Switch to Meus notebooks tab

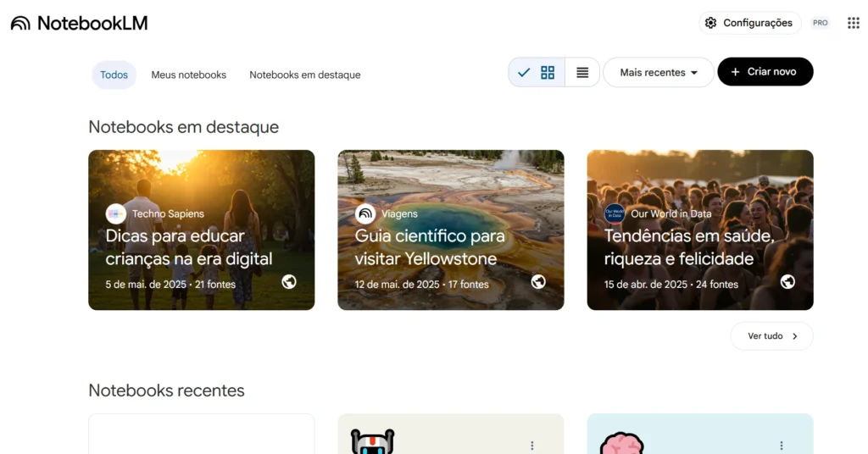coord(188,75)
